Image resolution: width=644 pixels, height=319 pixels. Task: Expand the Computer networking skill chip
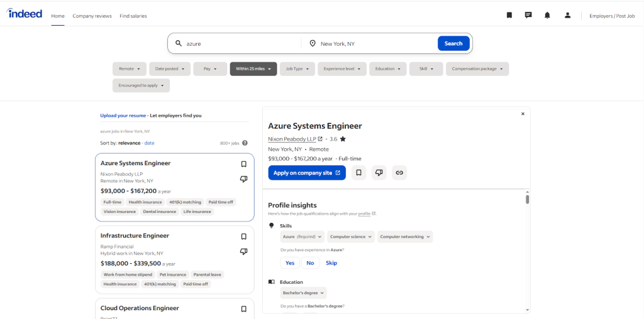405,237
